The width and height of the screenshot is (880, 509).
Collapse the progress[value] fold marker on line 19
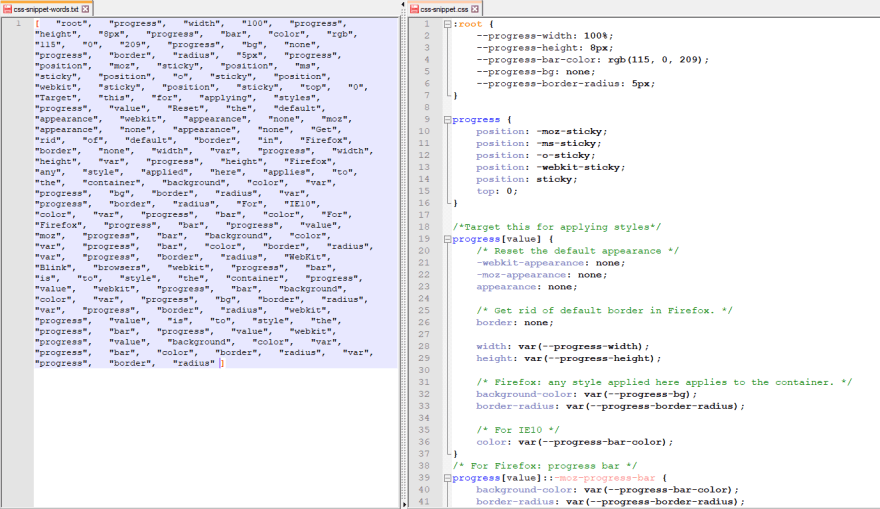447,239
